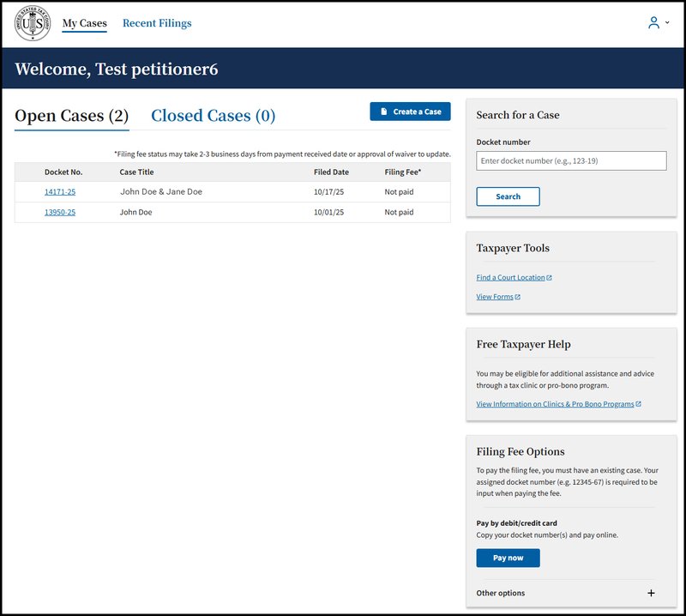This screenshot has width=686, height=616.
Task: Click the external link icon on Find a Court Location
Action: pos(550,277)
